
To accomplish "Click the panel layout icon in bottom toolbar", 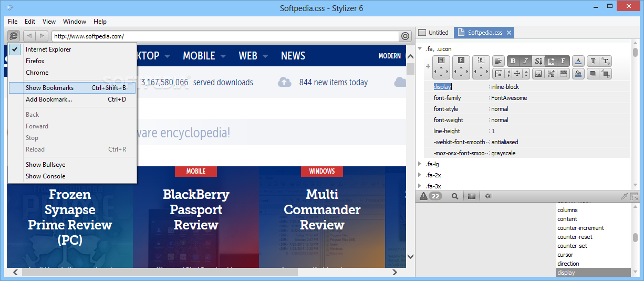I will (472, 196).
